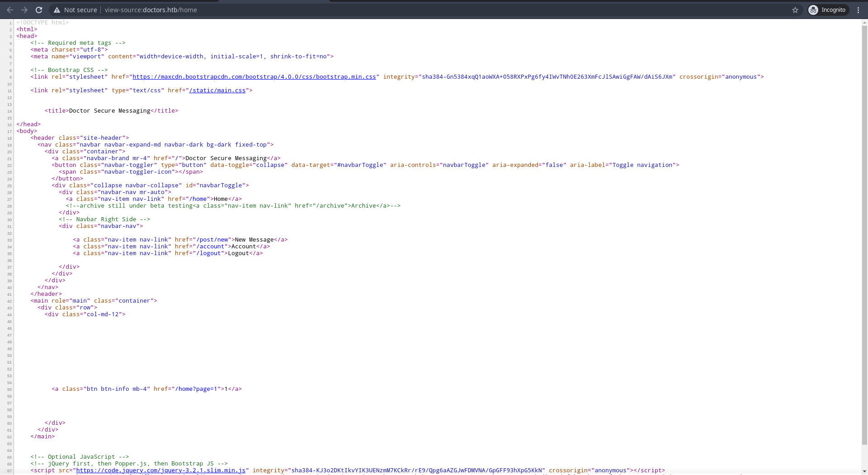This screenshot has width=868, height=475.
Task: Click the 'Bootstrap CSS' comment line
Action: click(x=69, y=70)
